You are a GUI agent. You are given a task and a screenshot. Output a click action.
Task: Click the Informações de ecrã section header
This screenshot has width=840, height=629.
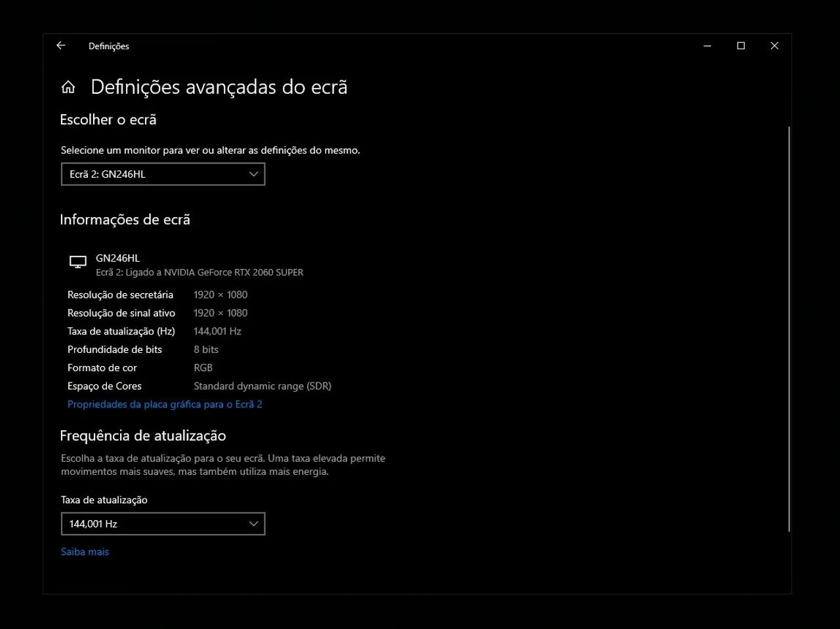tap(125, 219)
